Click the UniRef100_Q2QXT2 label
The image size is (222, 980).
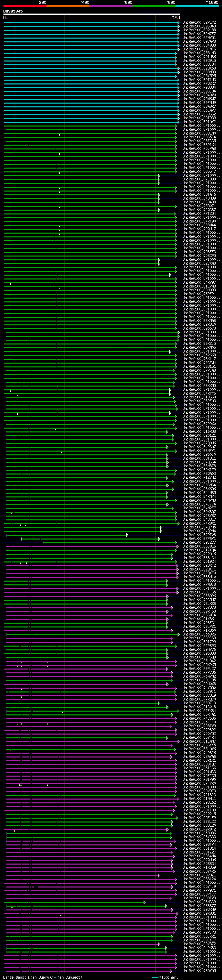pyautogui.click(x=199, y=565)
